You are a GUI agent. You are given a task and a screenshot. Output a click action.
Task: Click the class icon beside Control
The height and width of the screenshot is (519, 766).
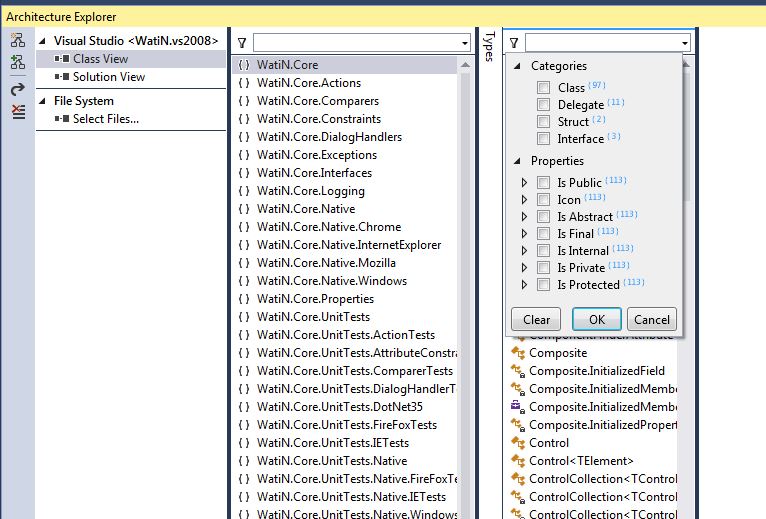click(x=518, y=443)
